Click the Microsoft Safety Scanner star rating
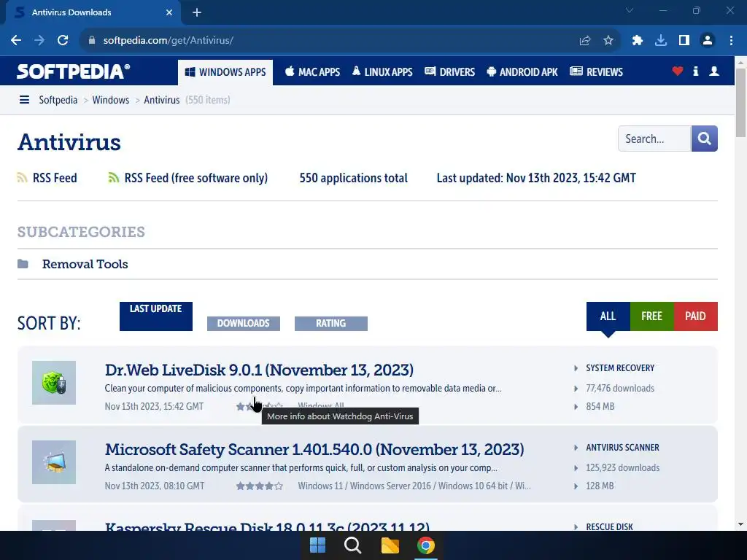This screenshot has width=747, height=560. tap(260, 486)
